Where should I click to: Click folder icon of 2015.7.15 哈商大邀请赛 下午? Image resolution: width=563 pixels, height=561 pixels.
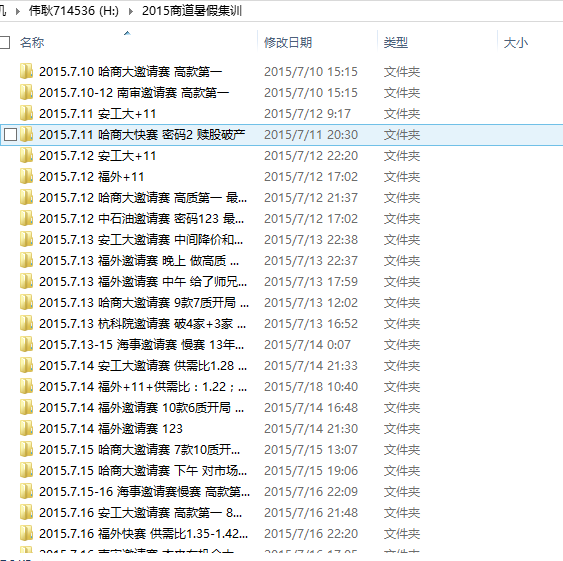coord(27,470)
